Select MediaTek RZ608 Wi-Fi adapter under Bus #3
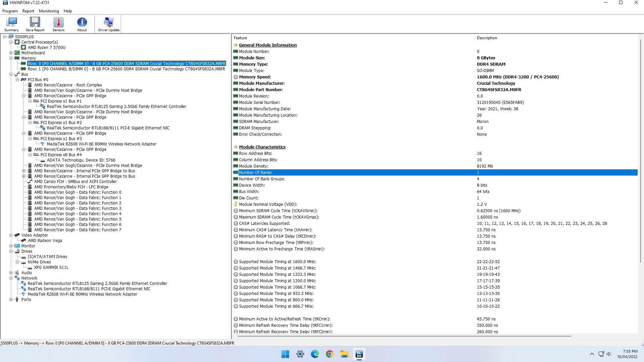The width and height of the screenshot is (644, 362). [101, 144]
